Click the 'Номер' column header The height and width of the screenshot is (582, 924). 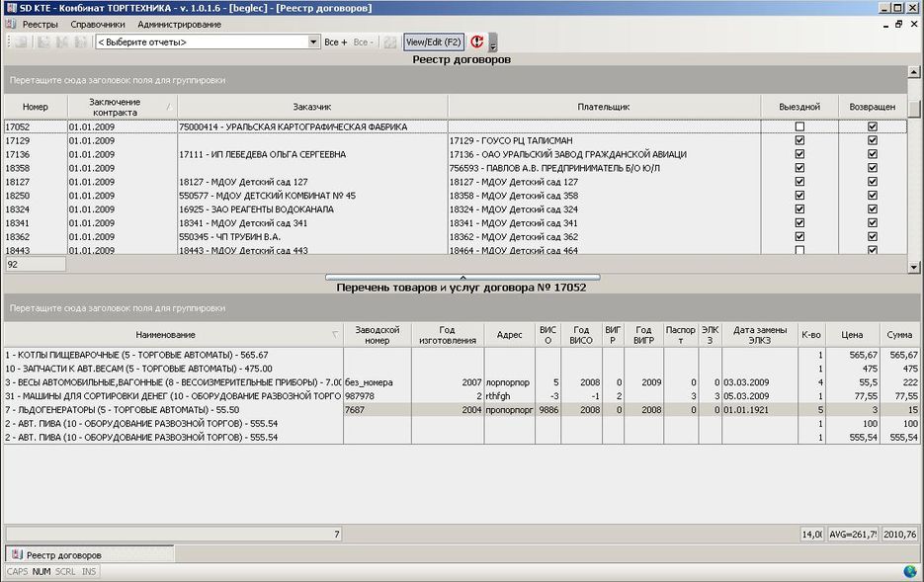36,107
